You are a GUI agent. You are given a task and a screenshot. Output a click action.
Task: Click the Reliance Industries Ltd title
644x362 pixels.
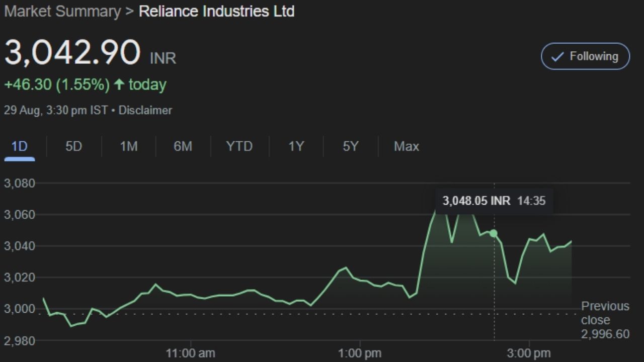[216, 12]
